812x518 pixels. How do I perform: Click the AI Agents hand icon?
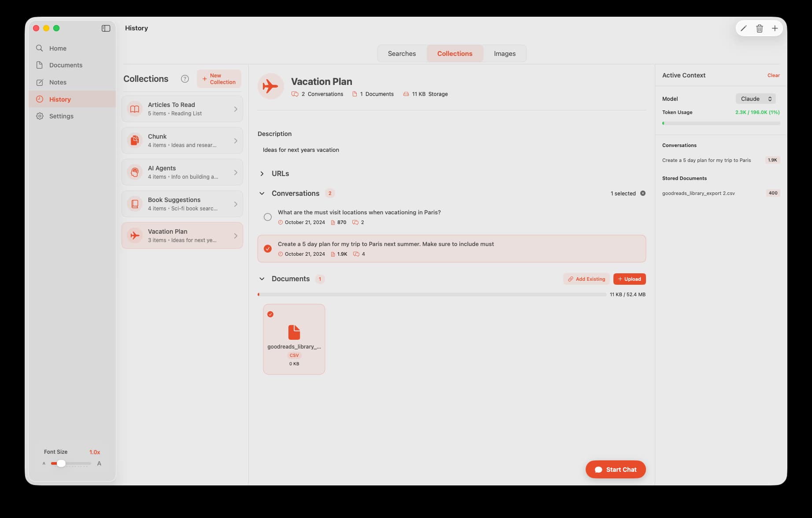[135, 172]
